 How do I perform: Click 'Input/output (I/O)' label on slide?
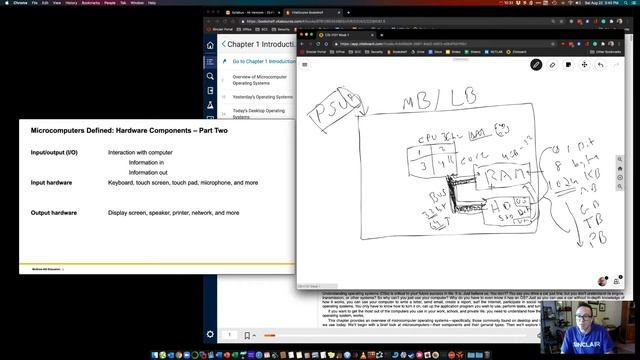(54, 153)
